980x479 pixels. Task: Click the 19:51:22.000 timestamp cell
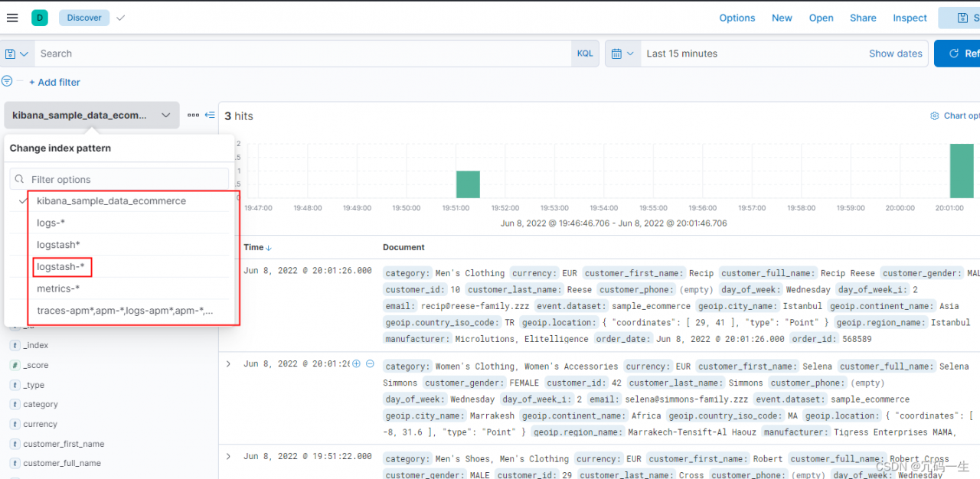point(308,456)
